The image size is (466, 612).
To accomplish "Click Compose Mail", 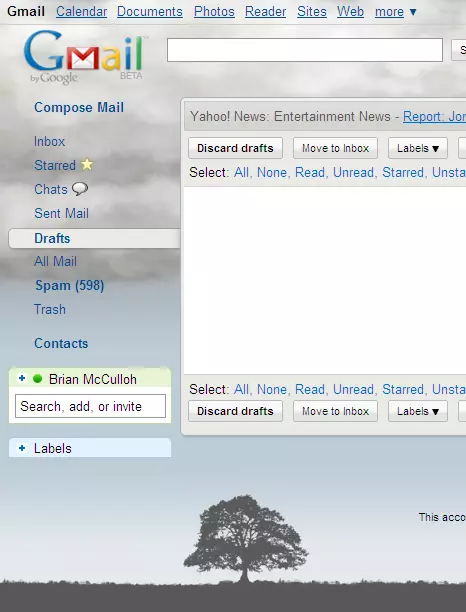I will coord(79,107).
